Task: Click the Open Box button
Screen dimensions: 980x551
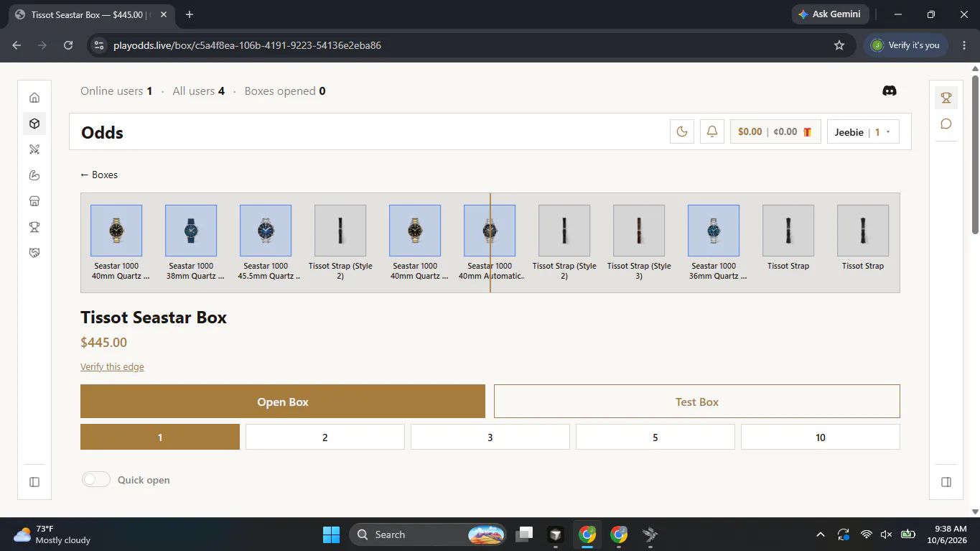Action: 283,402
